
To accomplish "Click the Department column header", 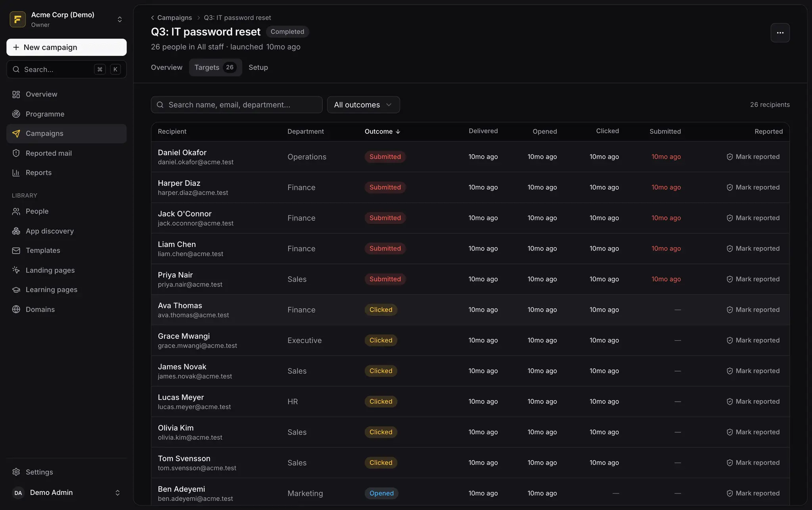I will 305,132.
